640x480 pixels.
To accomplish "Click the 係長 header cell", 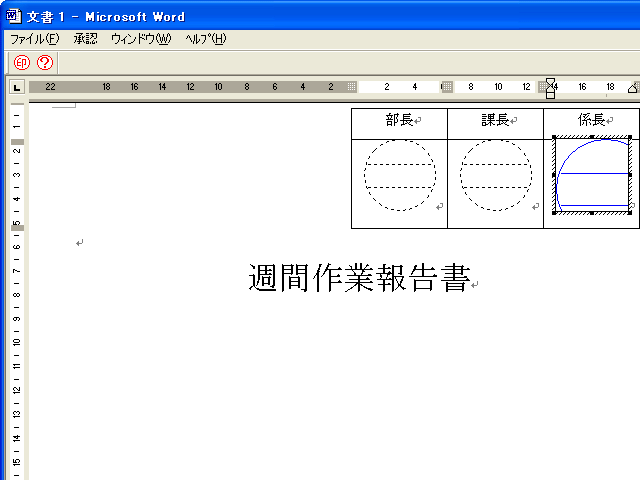I will [x=590, y=120].
